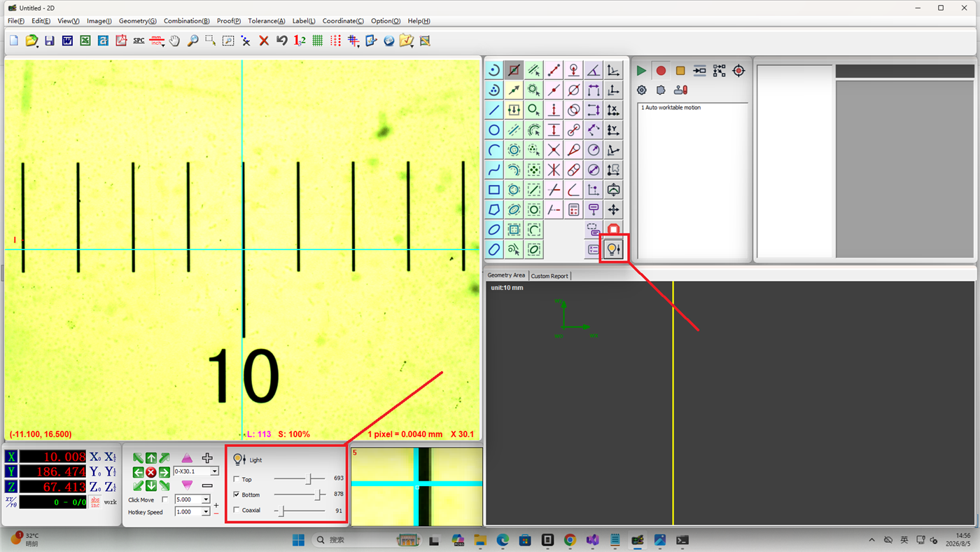Select the Geometry Area tab

point(506,275)
